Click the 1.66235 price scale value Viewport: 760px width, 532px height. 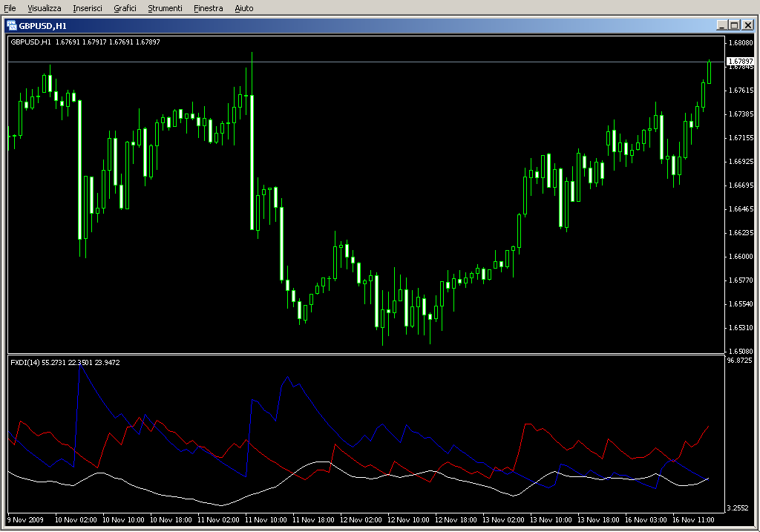click(741, 232)
